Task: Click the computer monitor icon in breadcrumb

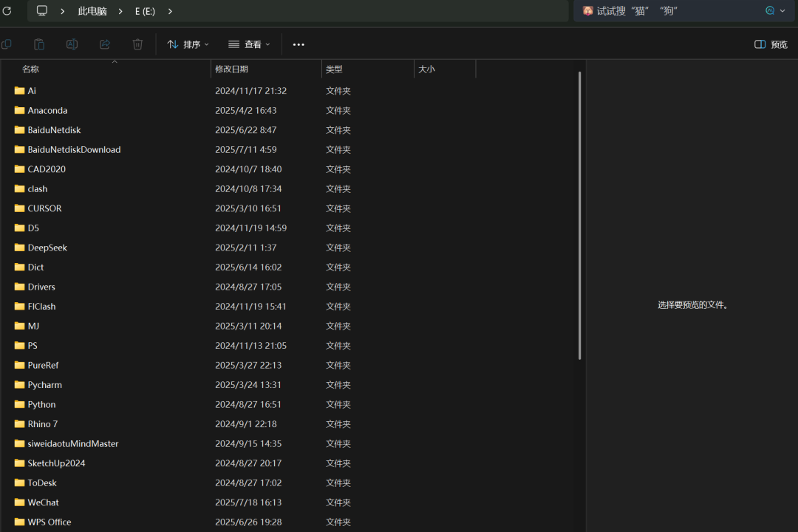Action: click(41, 10)
